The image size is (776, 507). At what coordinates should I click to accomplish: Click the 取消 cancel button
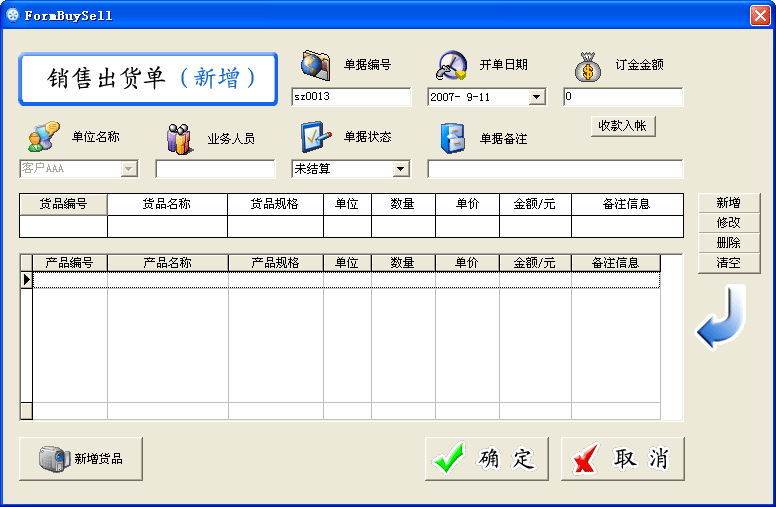(x=622, y=459)
